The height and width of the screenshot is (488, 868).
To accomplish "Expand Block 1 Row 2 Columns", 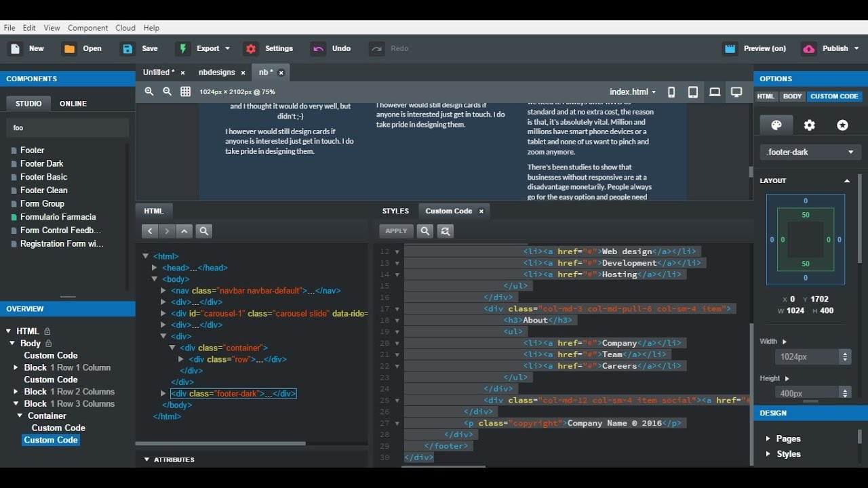I will (x=16, y=392).
